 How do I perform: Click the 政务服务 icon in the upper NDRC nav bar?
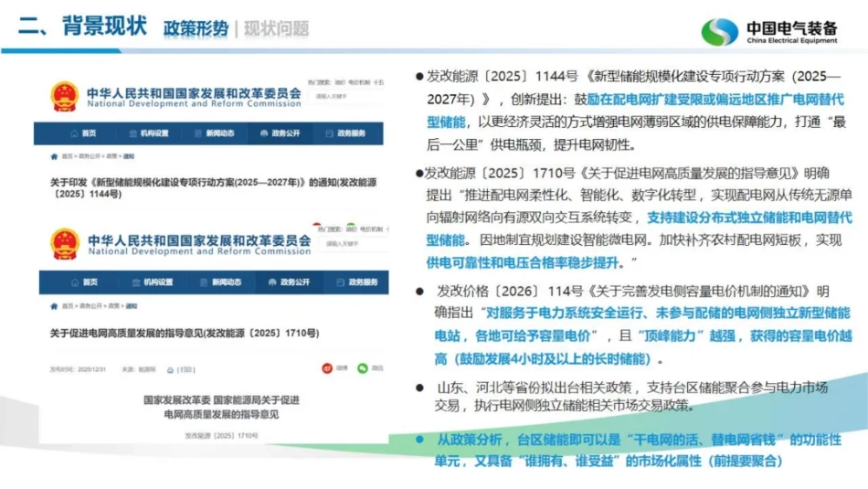click(x=329, y=133)
